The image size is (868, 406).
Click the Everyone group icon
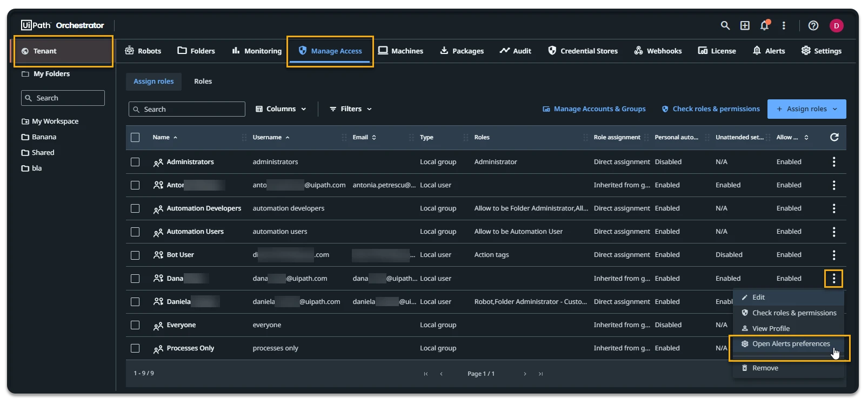158,325
